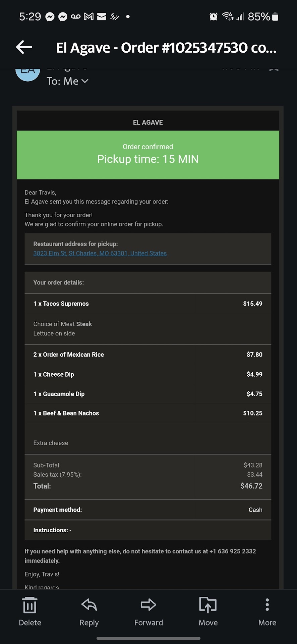Tap the alarm clock status icon
Viewport: 297px width, 644px height.
213,16
